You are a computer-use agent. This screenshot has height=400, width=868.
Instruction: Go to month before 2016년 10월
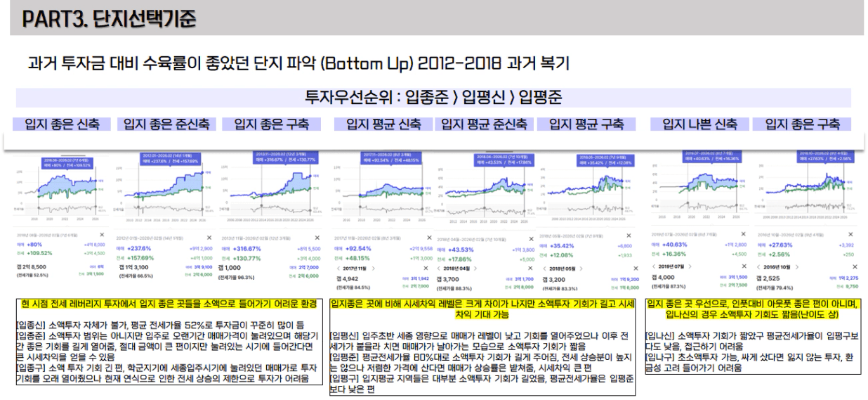pyautogui.click(x=759, y=266)
